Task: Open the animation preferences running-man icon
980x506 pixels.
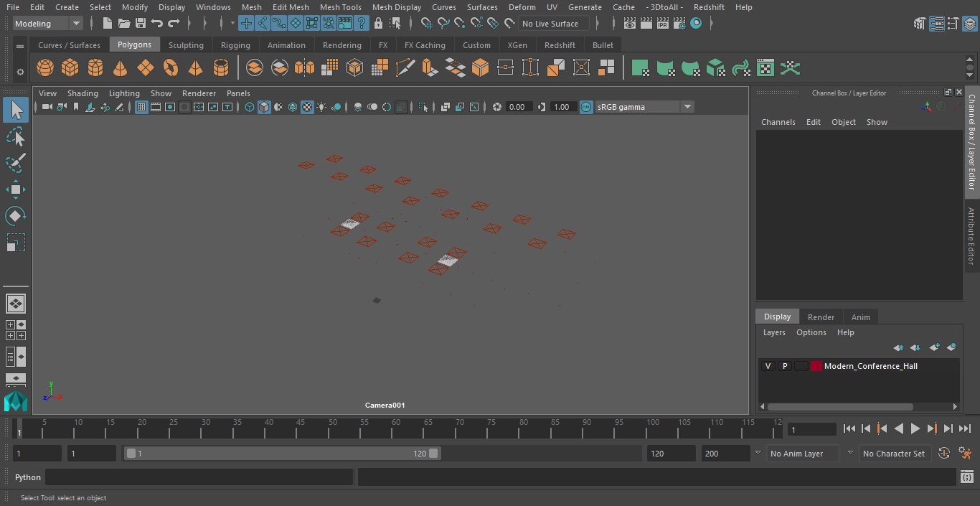Action: point(965,454)
